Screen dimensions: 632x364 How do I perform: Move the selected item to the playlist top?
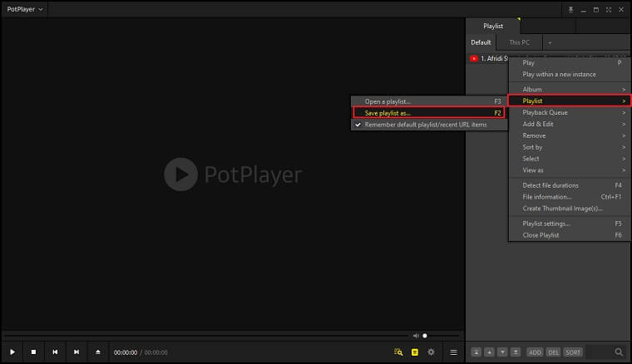(x=476, y=352)
